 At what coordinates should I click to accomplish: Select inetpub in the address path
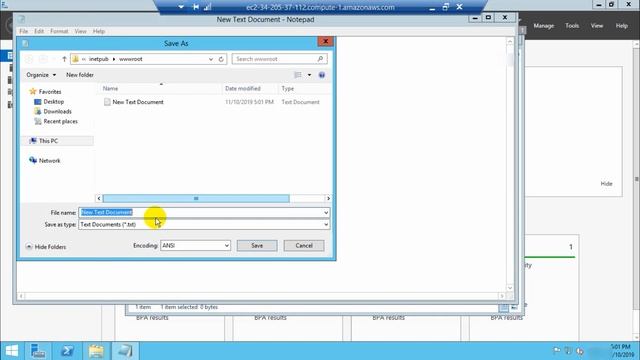coord(99,59)
